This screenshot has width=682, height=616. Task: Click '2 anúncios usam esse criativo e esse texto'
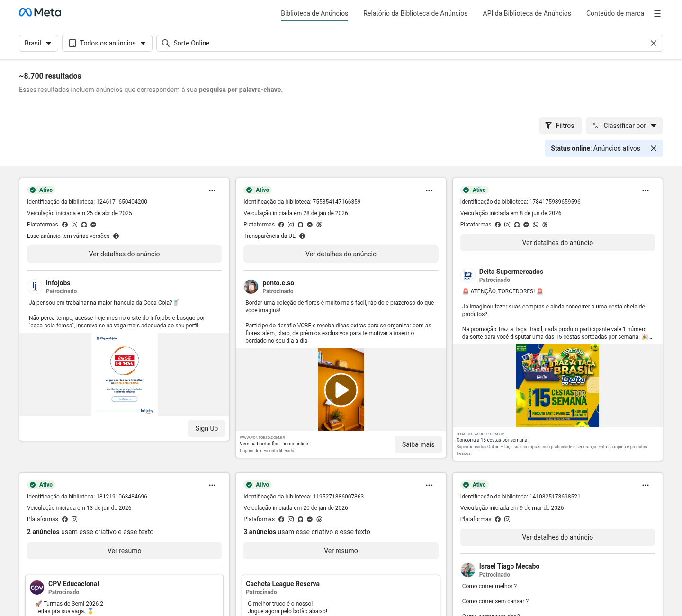tap(90, 532)
